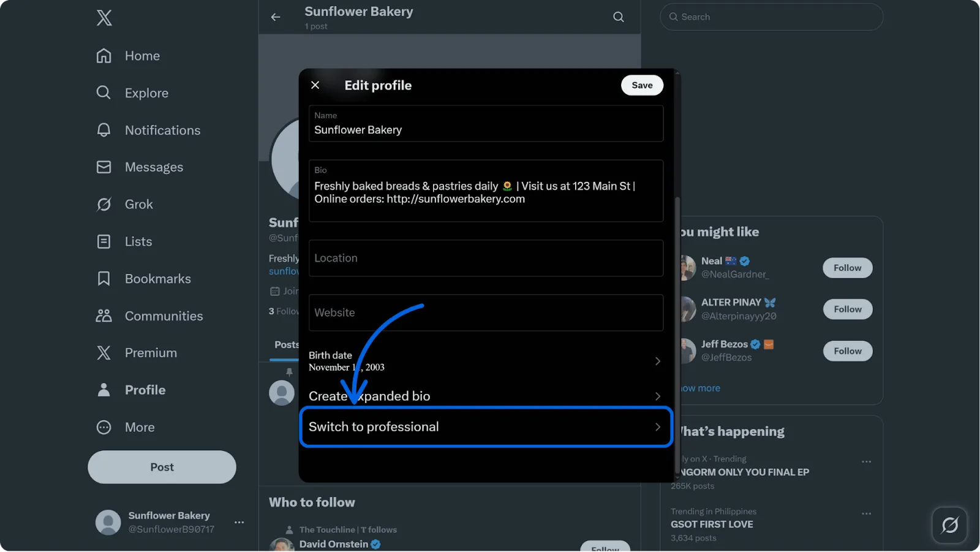Click the X logo at top left

pos(104,17)
